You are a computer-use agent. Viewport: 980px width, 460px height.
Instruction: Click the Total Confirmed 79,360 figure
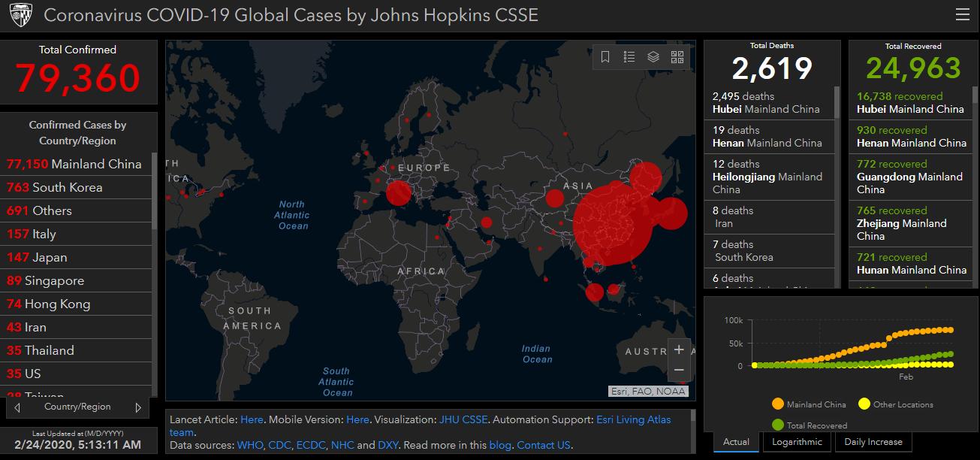[x=78, y=78]
